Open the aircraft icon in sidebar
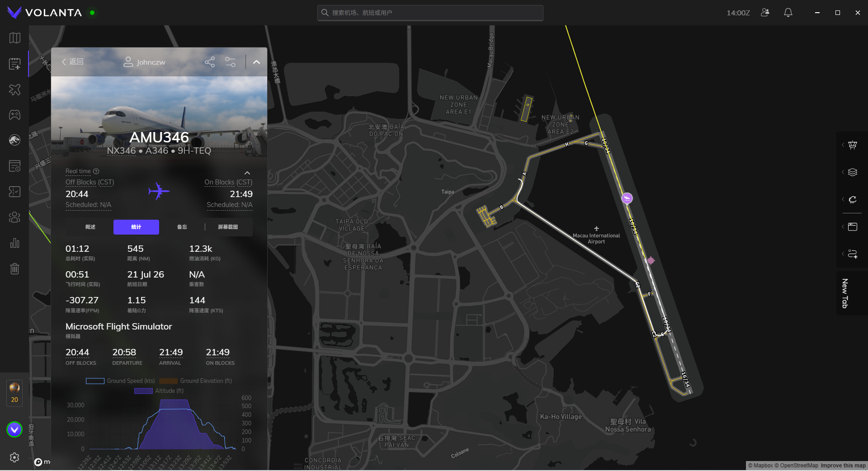 [x=14, y=89]
